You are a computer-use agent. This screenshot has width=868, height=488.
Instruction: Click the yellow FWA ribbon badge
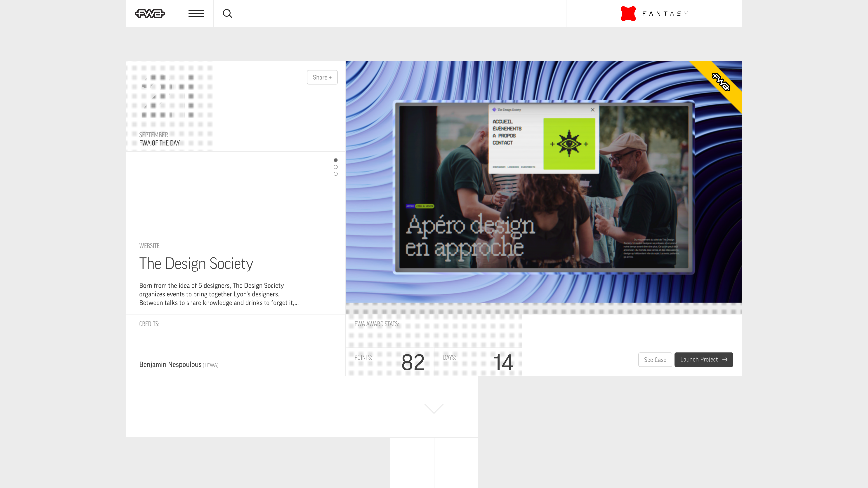pyautogui.click(x=721, y=82)
